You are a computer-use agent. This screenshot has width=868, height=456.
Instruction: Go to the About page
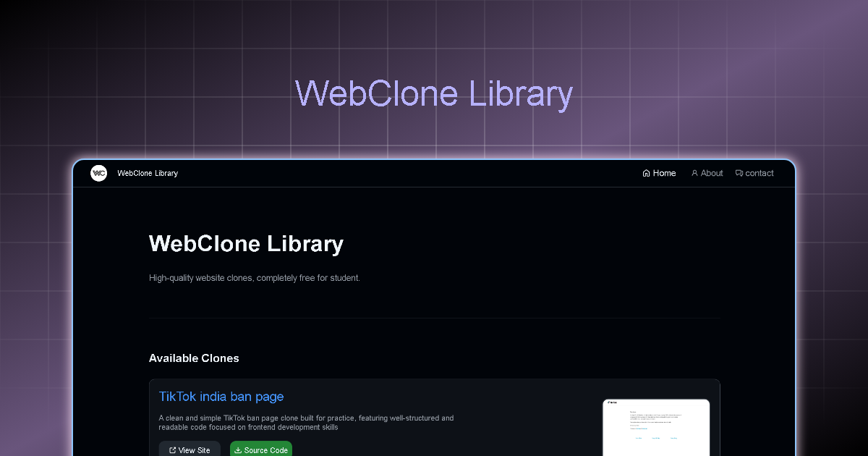707,173
